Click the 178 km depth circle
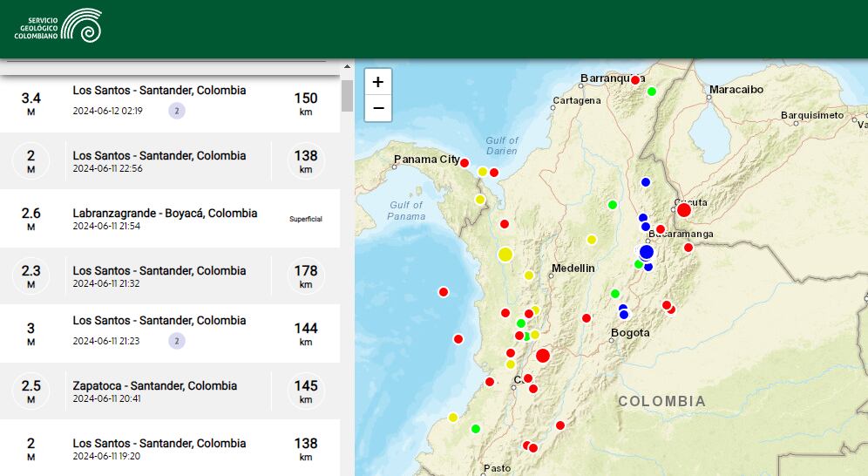This screenshot has width=868, height=476. [x=306, y=276]
